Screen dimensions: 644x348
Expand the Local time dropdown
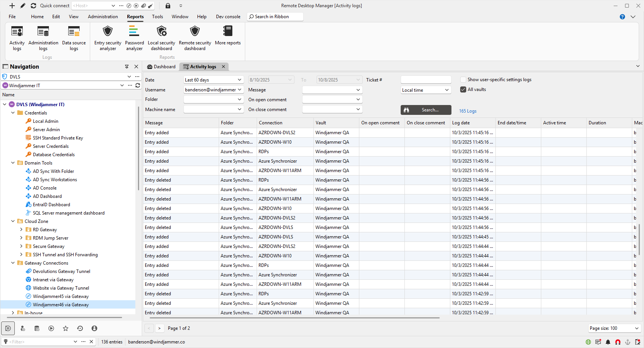coord(426,90)
